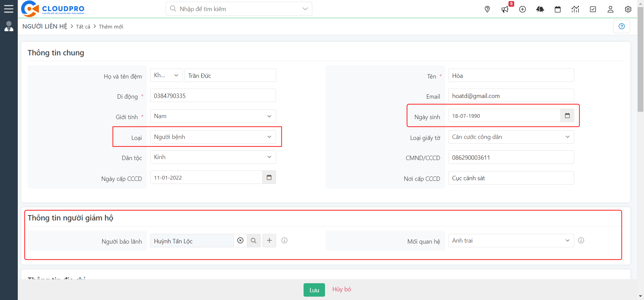The width and height of the screenshot is (644, 300).
Task: Open the contacts module sidebar icon
Action: point(9,26)
